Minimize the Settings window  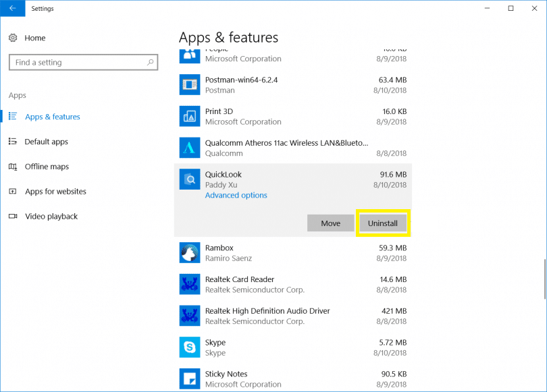[488, 8]
